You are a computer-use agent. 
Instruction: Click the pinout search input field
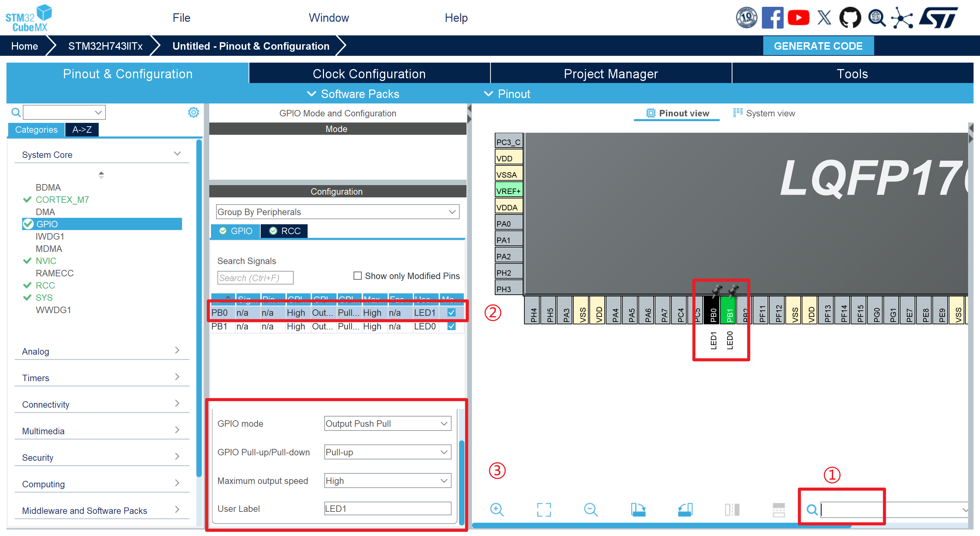pos(894,509)
